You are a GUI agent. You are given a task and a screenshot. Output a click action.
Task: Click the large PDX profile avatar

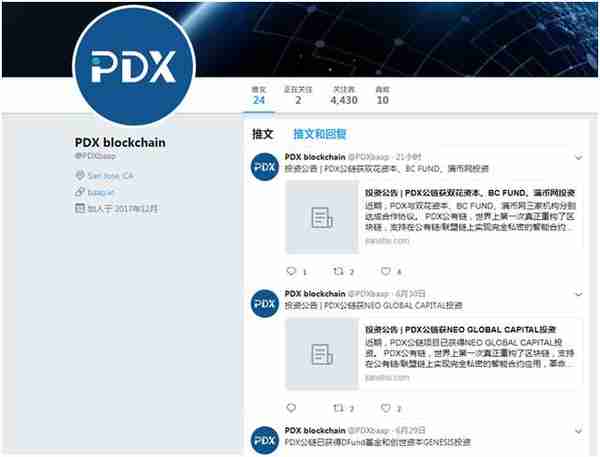(x=134, y=66)
